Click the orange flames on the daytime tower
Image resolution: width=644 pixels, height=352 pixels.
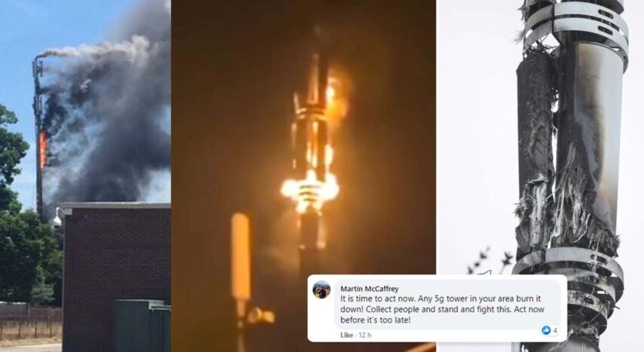click(x=43, y=149)
